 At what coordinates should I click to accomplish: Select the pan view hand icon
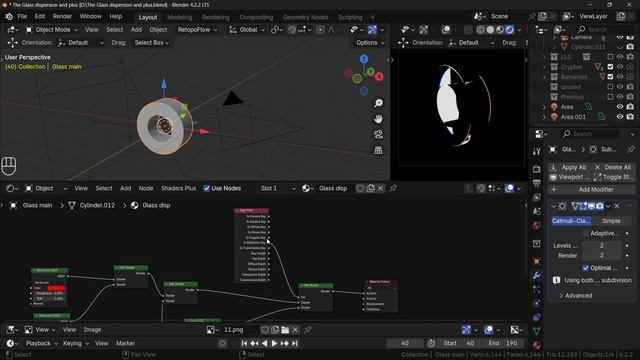click(x=378, y=119)
